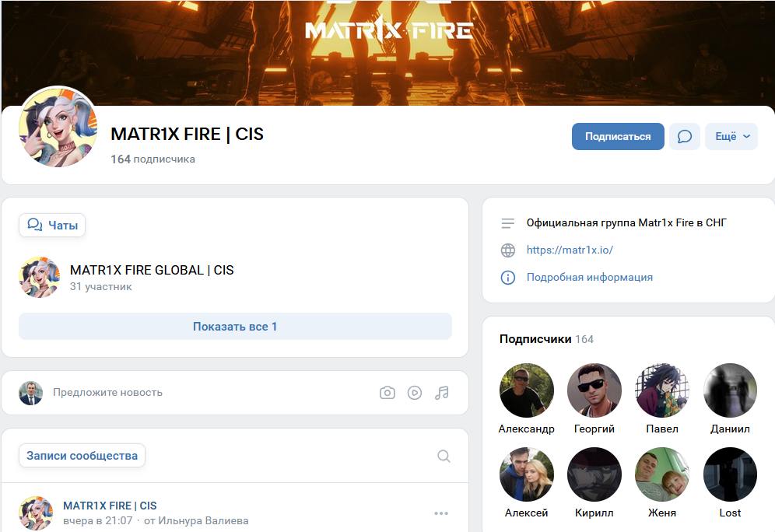Open the https://matr1x.io/ website link
775x532 pixels.
point(570,250)
